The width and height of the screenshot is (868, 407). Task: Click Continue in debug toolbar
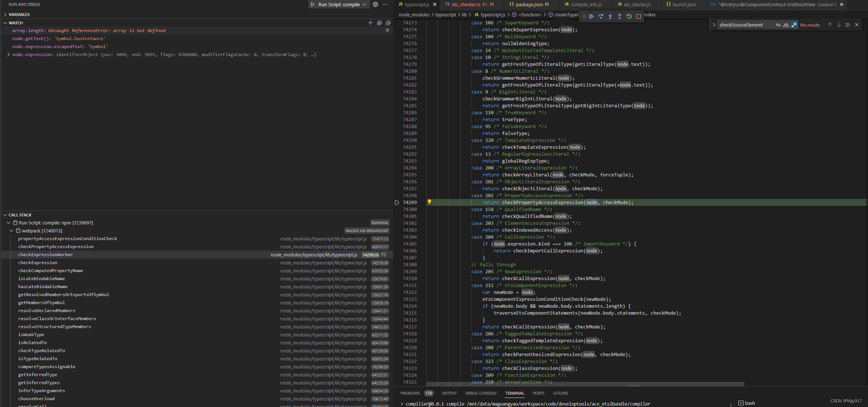click(591, 16)
